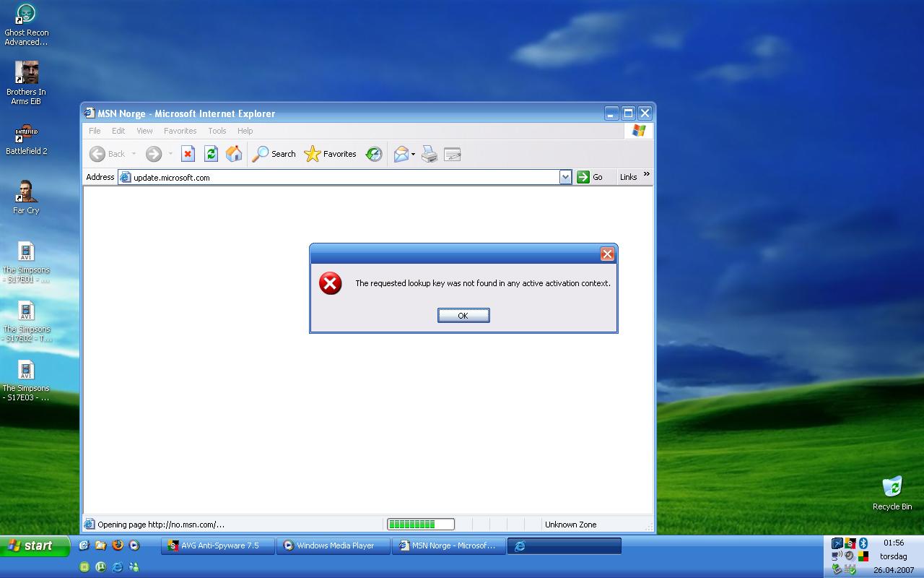Click the Windows flag throbber logo
Screen dimensions: 924x578
(639, 131)
